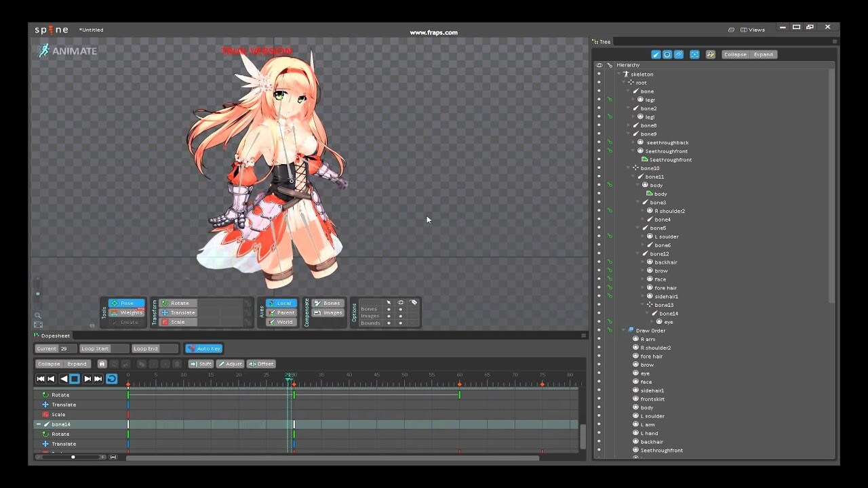Click the fit-to-screen icon in viewport corner
Viewport: 868px width, 488px height.
[x=38, y=325]
